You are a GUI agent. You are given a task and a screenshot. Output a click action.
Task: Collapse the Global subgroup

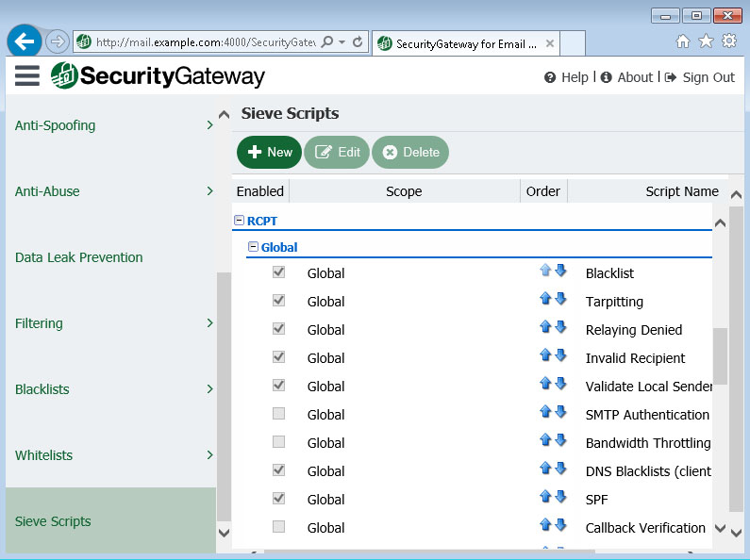tap(253, 247)
